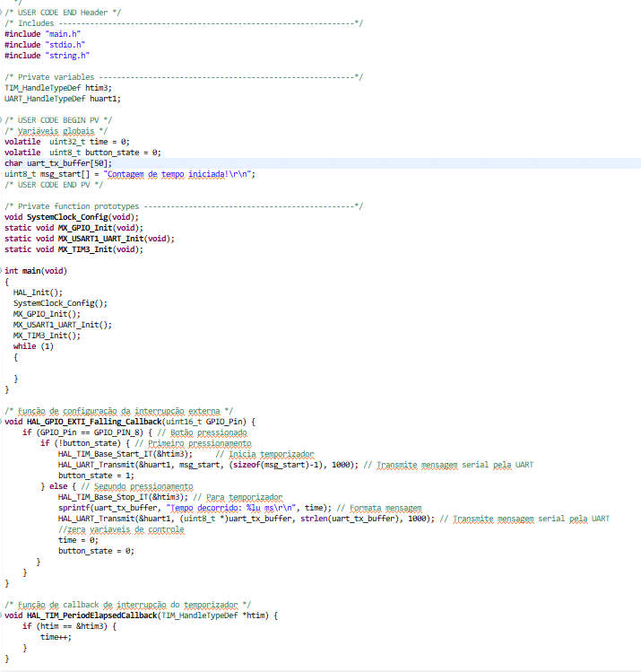Click the #include "main.h" line
The height and width of the screenshot is (672, 641).
pos(41,33)
